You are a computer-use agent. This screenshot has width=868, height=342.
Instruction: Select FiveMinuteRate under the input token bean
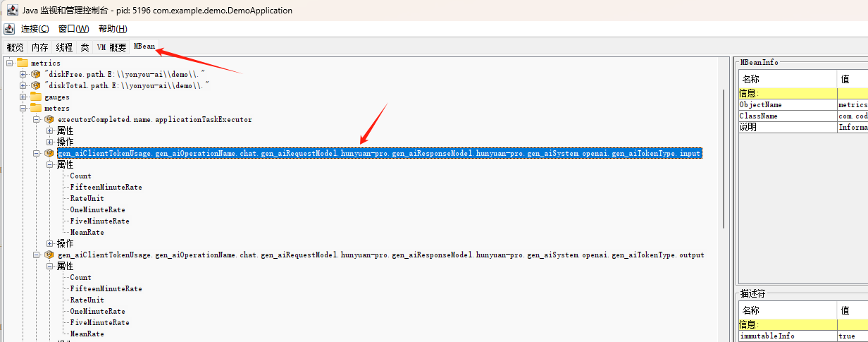[100, 221]
